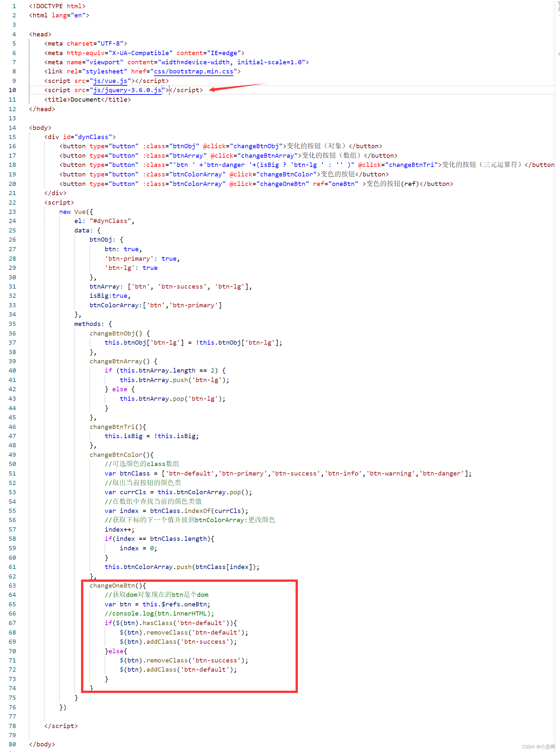
Task: Click the lang="en" attribute
Action: point(69,15)
